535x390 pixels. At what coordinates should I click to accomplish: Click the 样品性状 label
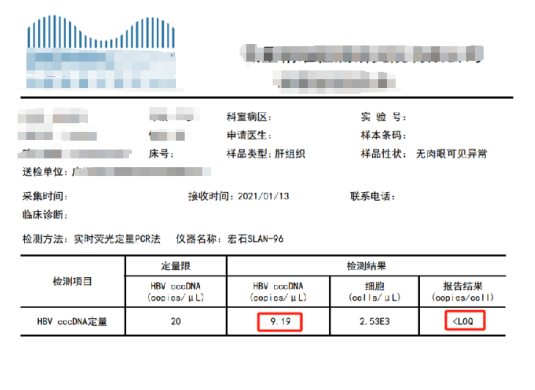[x=384, y=154]
